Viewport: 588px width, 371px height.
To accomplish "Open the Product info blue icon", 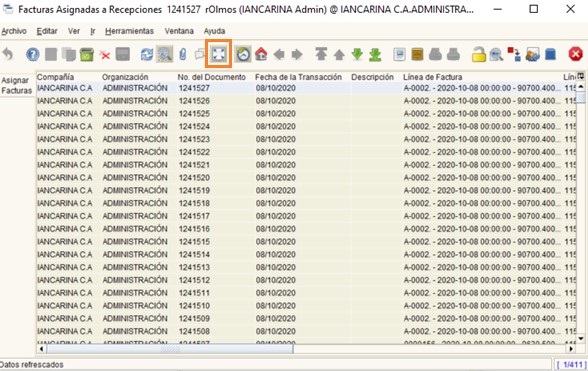I will (550, 55).
